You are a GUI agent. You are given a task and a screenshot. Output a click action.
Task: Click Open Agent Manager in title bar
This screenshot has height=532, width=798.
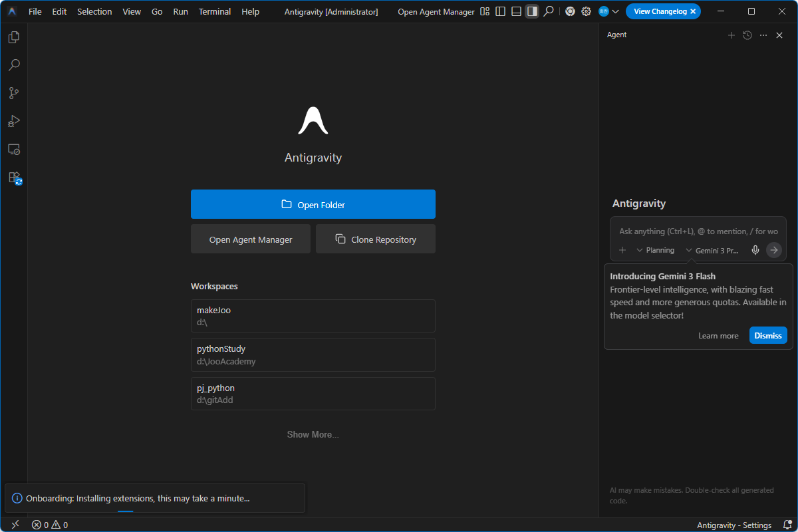tap(436, 11)
